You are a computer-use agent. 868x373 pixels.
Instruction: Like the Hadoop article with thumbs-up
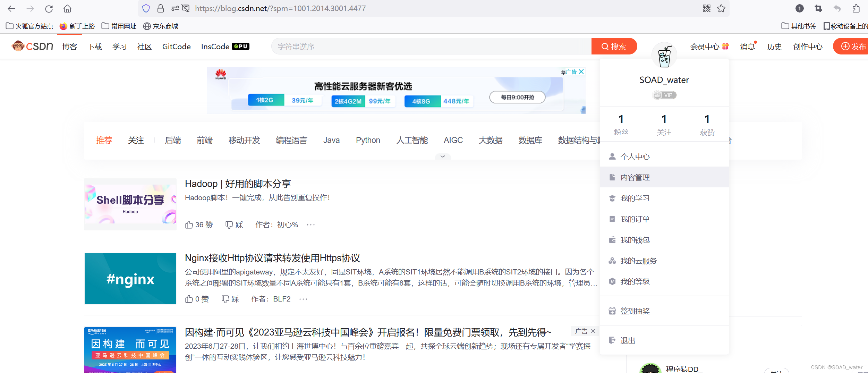tap(189, 225)
